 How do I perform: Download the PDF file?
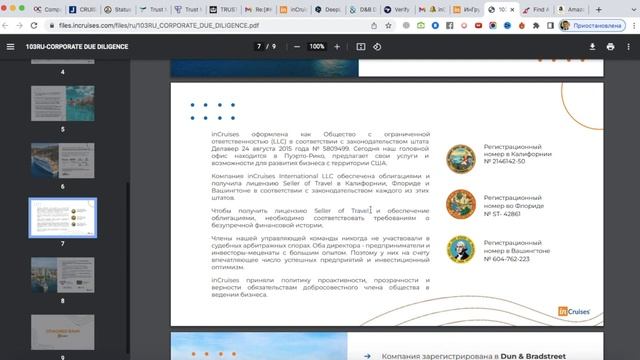592,47
